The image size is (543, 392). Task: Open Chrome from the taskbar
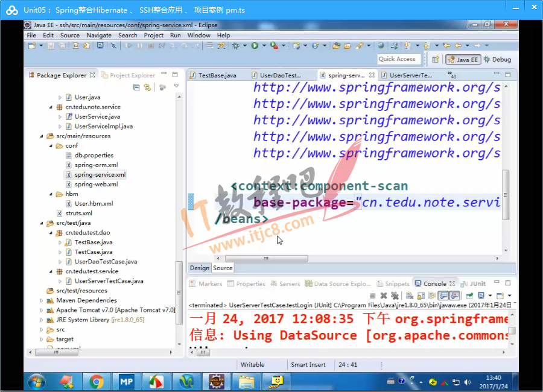(97, 382)
